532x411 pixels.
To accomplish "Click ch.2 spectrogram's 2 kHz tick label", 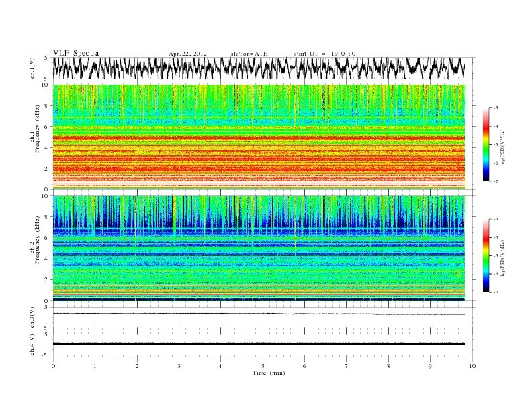I will (x=47, y=280).
